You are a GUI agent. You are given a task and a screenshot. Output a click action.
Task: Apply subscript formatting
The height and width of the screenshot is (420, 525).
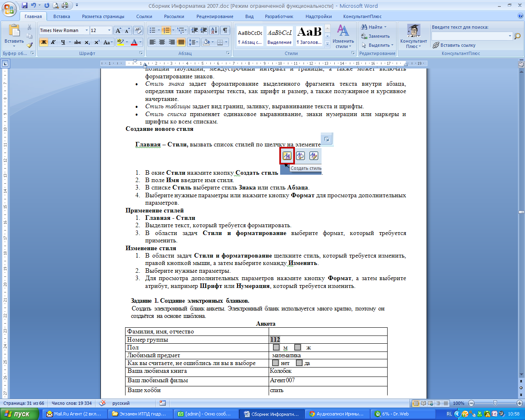(x=87, y=42)
